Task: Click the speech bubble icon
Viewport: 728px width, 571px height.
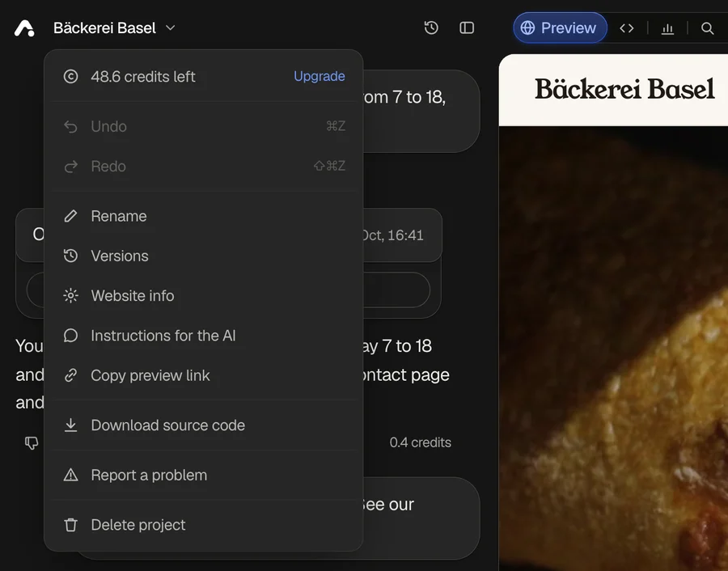Action: point(70,336)
